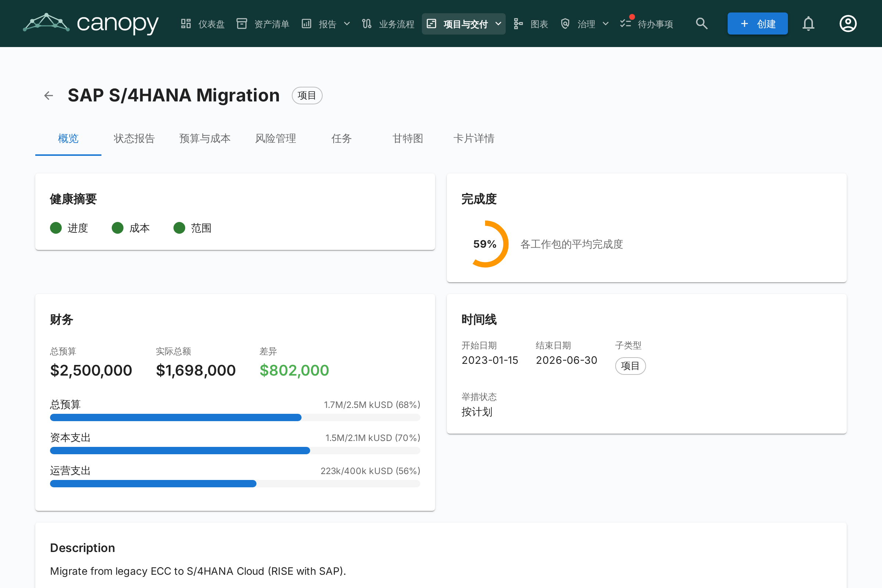Image resolution: width=882 pixels, height=588 pixels.
Task: Go back with the left arrow
Action: click(49, 96)
